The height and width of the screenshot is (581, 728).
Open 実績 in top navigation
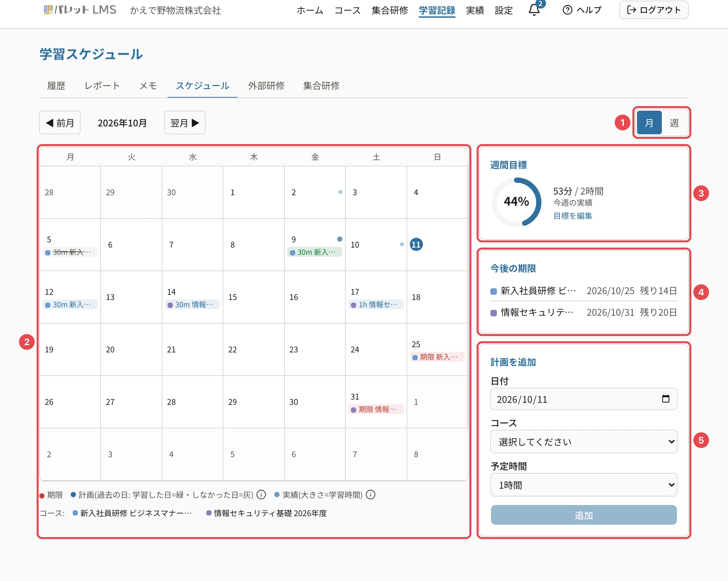[x=475, y=10]
